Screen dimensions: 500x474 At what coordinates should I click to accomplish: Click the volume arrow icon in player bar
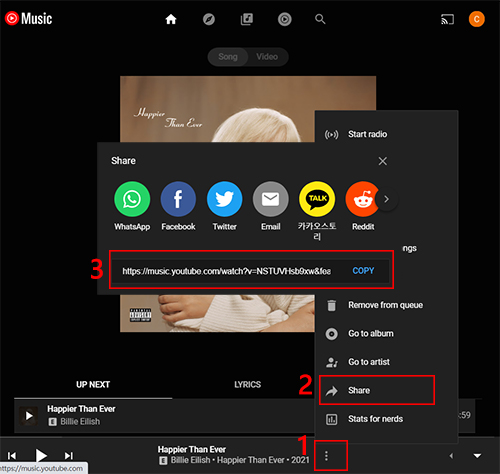pos(451,456)
